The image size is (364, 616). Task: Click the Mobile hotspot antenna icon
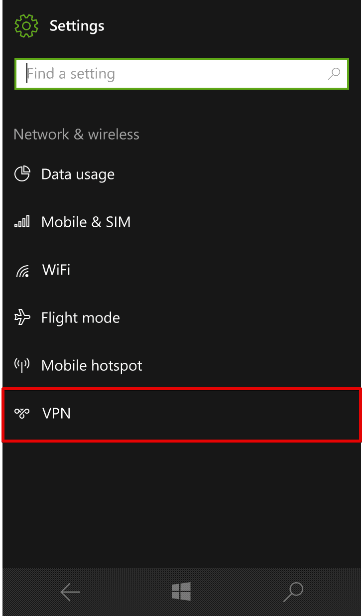[x=22, y=365]
